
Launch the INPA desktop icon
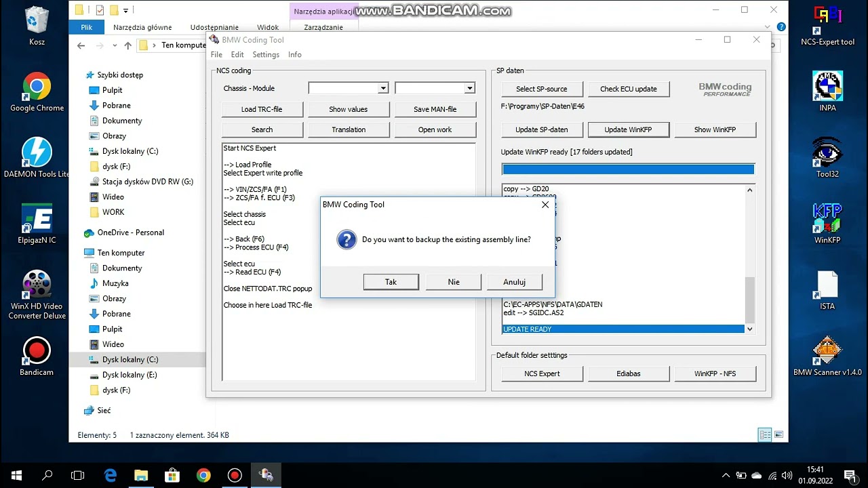coord(827,91)
